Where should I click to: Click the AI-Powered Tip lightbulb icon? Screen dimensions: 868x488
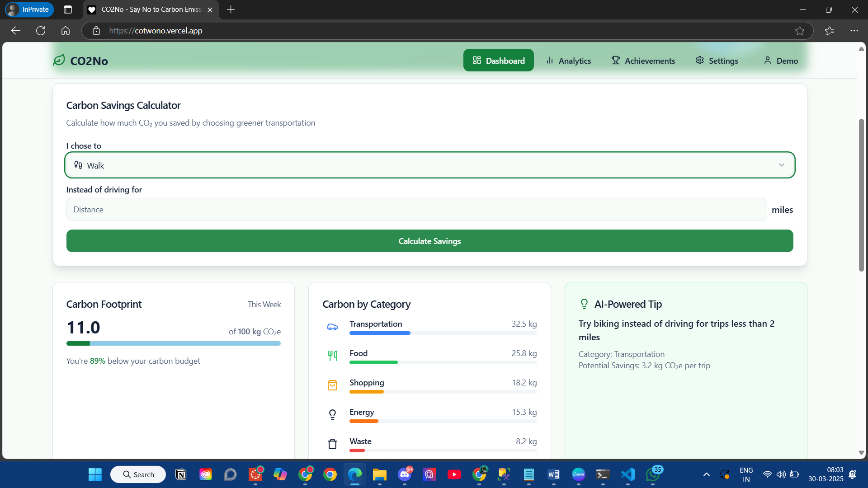click(584, 304)
